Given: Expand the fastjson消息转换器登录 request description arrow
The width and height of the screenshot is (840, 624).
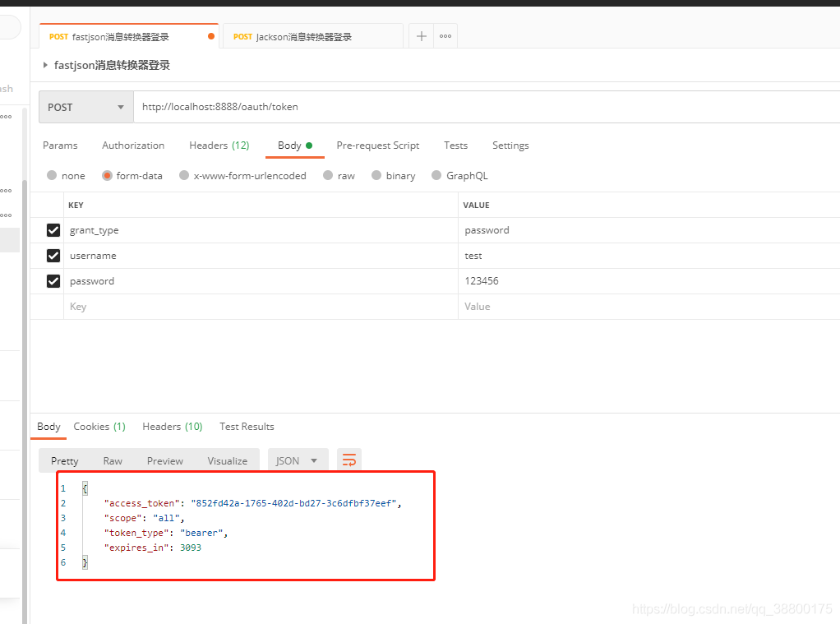Looking at the screenshot, I should pos(45,65).
